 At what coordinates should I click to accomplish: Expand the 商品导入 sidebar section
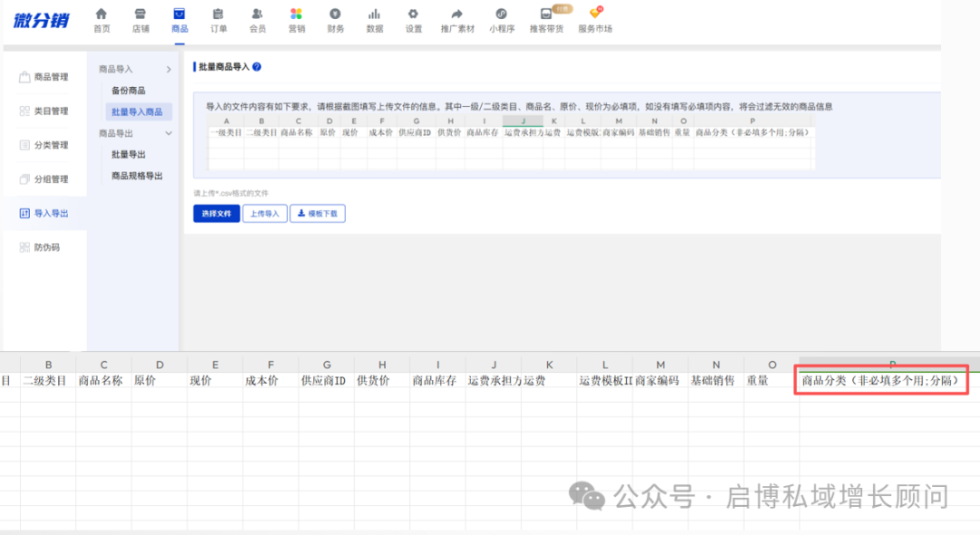click(168, 70)
